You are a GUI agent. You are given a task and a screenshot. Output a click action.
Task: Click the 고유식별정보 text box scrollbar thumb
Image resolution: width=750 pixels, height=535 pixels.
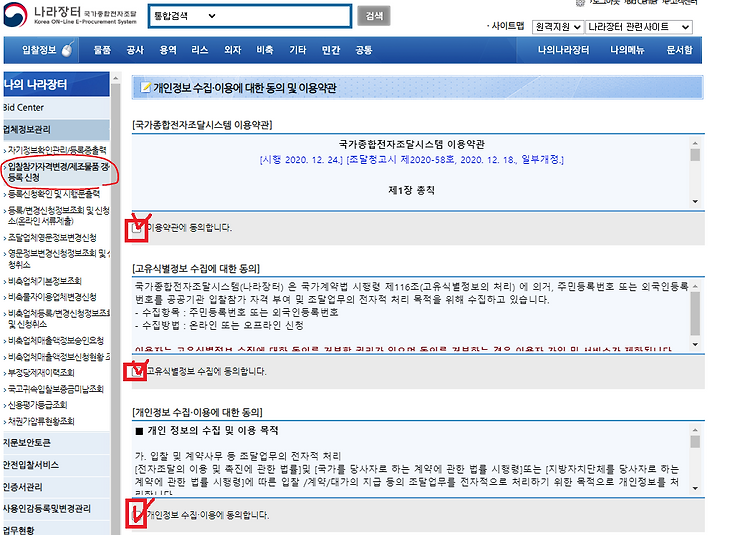coord(695,314)
